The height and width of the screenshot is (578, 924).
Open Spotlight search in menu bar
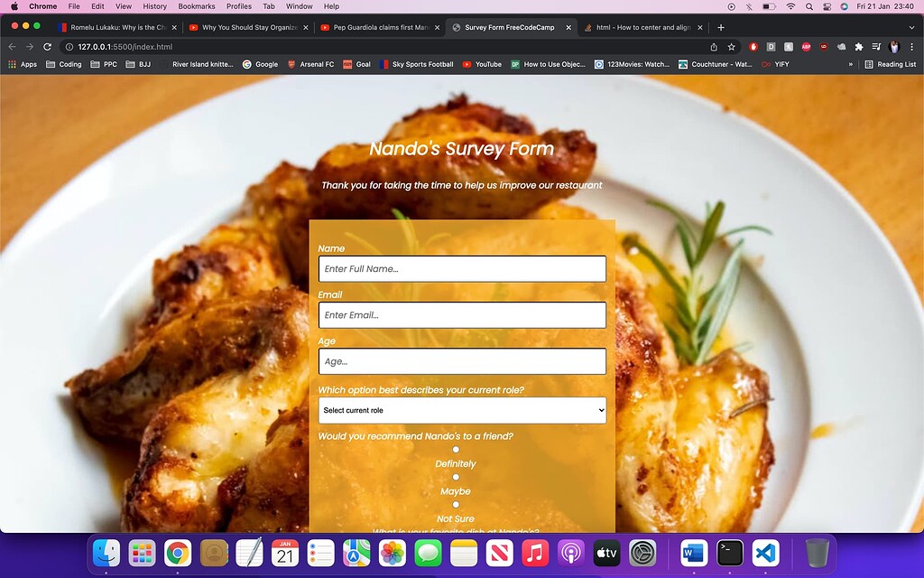(x=809, y=6)
